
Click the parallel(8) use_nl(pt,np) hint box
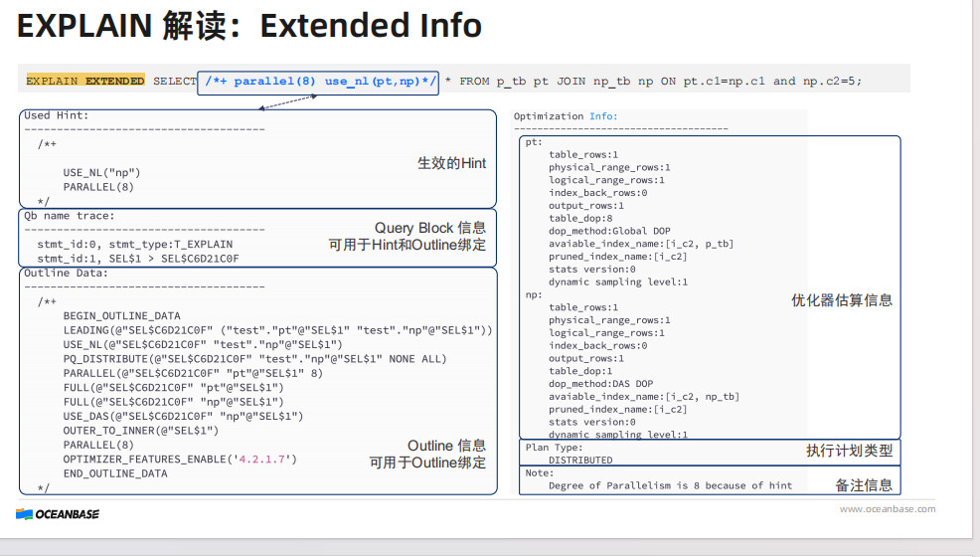(x=318, y=81)
